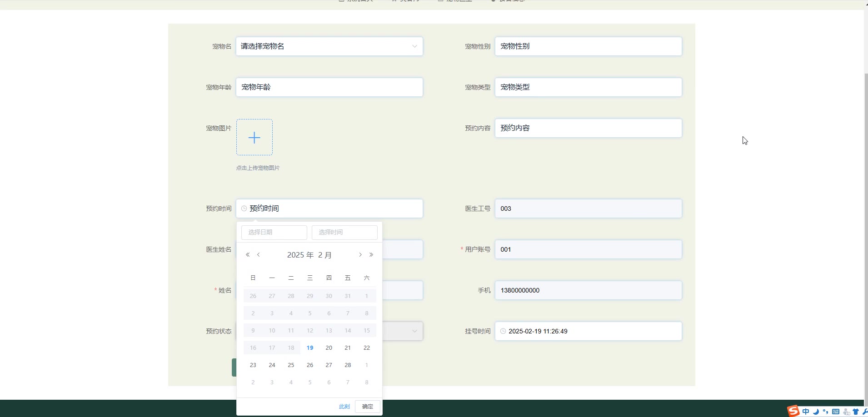Screen dimensions: 868x417
Task: Open the month selector header in calendar
Action: click(325, 255)
